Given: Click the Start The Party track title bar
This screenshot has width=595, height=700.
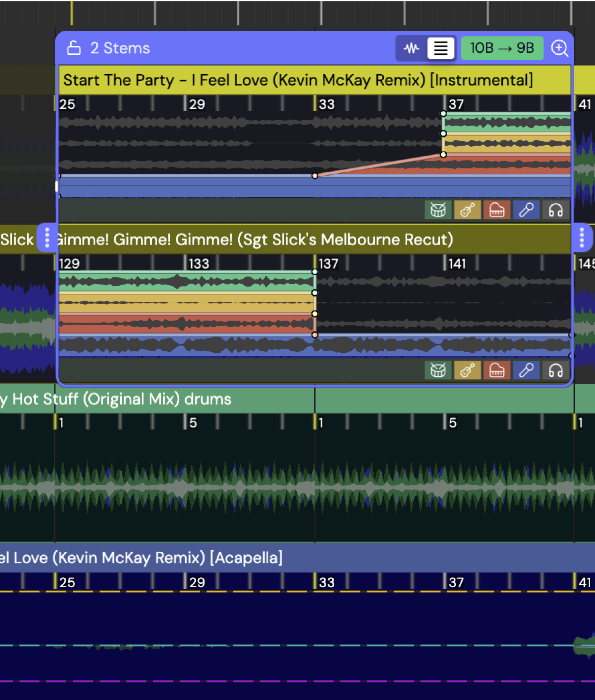Looking at the screenshot, I should (x=297, y=80).
